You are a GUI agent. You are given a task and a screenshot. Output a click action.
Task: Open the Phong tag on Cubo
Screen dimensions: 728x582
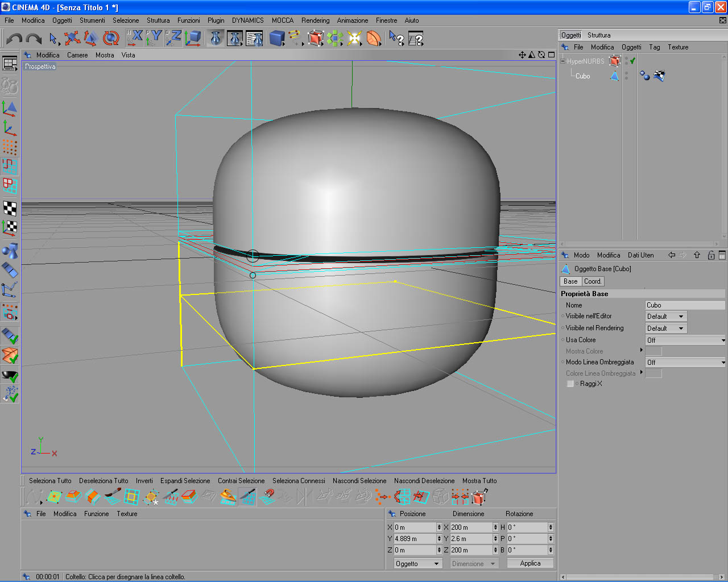(x=645, y=76)
